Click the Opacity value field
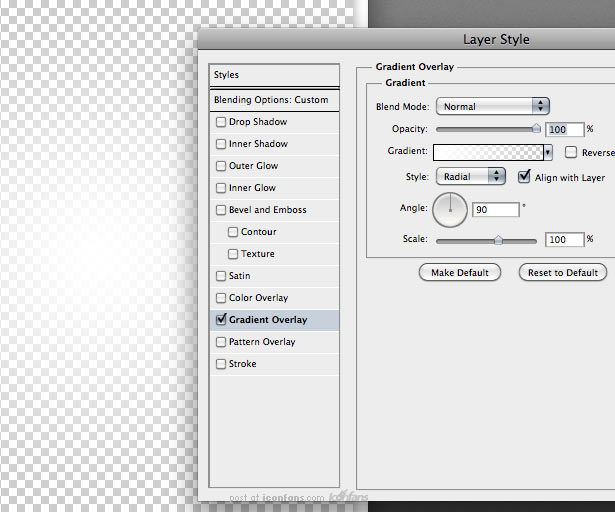The height and width of the screenshot is (512, 615). pyautogui.click(x=565, y=129)
